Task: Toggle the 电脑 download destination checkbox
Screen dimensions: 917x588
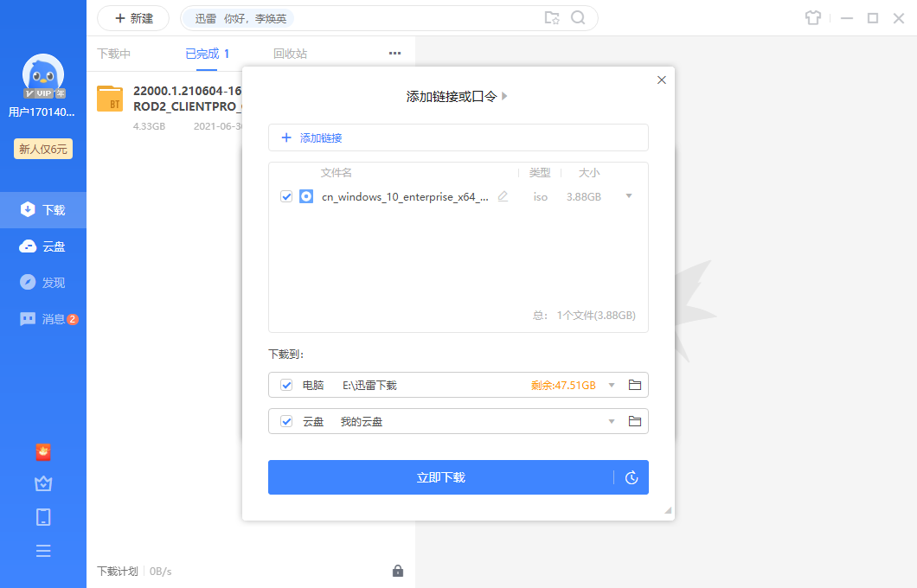Action: click(286, 385)
